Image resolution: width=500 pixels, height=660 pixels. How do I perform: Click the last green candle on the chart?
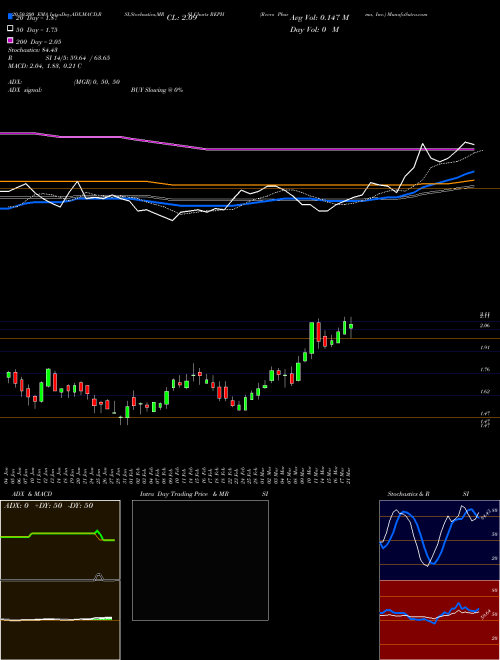point(351,326)
